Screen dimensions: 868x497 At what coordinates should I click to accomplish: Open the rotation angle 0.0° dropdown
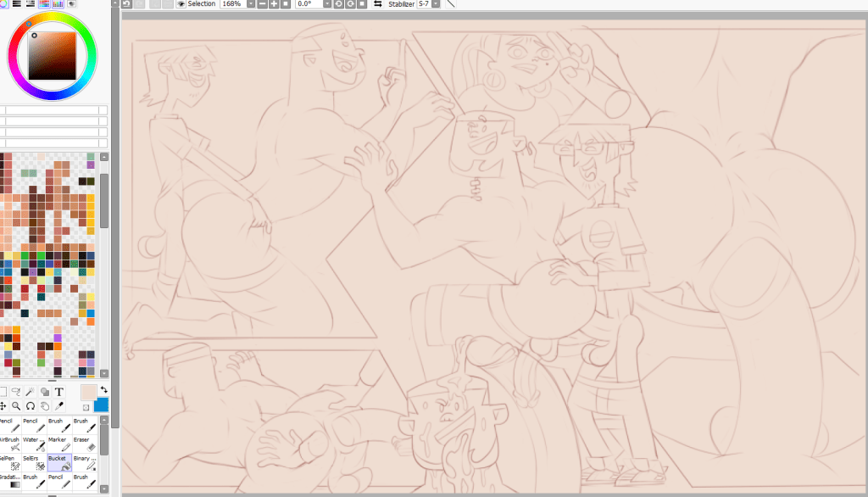click(326, 4)
